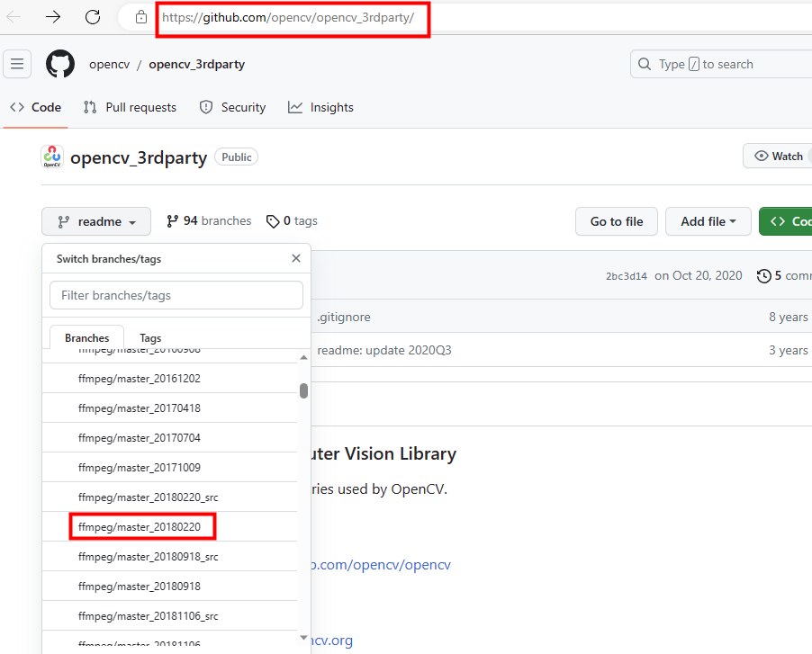Select branch ffmpeg/master_20180918
The width and height of the screenshot is (812, 654).
point(169,587)
